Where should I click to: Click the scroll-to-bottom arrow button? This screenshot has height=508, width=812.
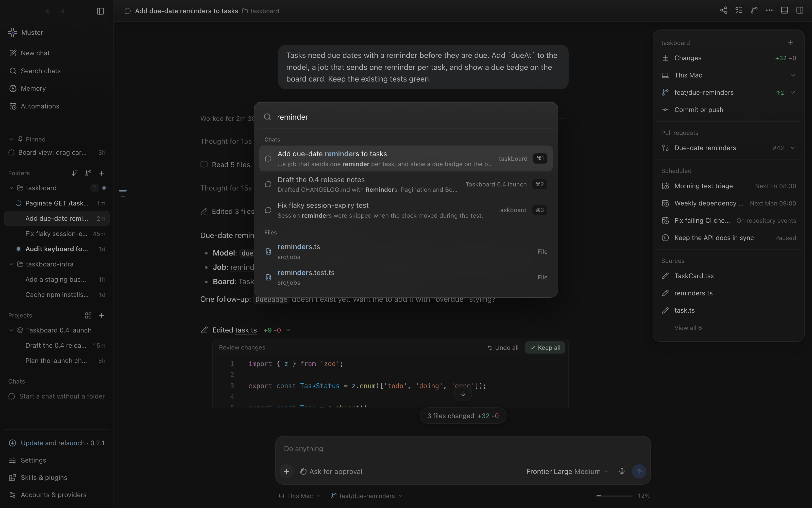coord(463,394)
